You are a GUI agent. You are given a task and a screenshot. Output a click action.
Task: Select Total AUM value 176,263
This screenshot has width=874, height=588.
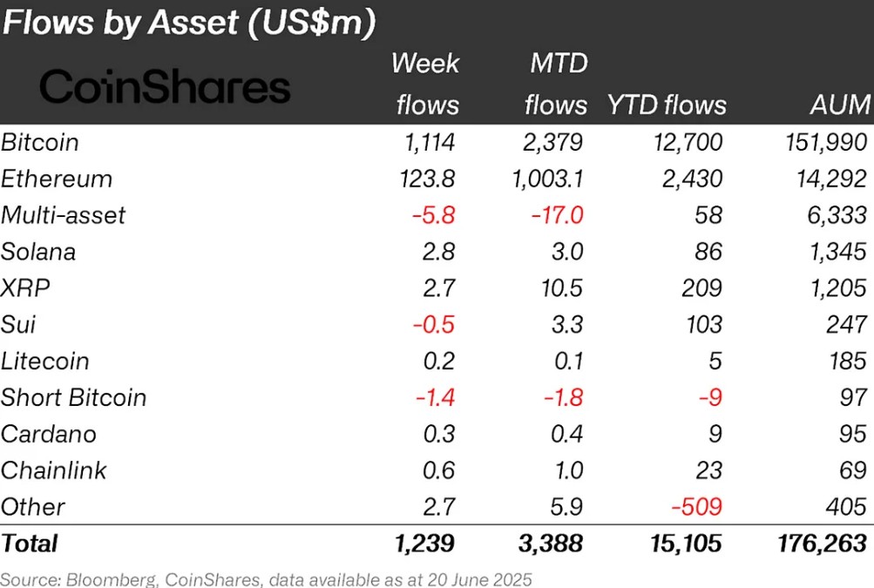click(823, 544)
